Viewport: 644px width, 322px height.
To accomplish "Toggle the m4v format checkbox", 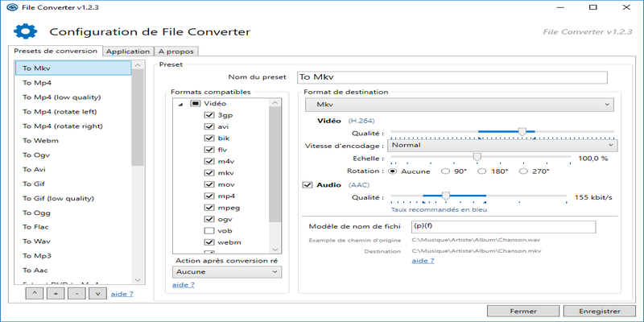I will (x=209, y=161).
